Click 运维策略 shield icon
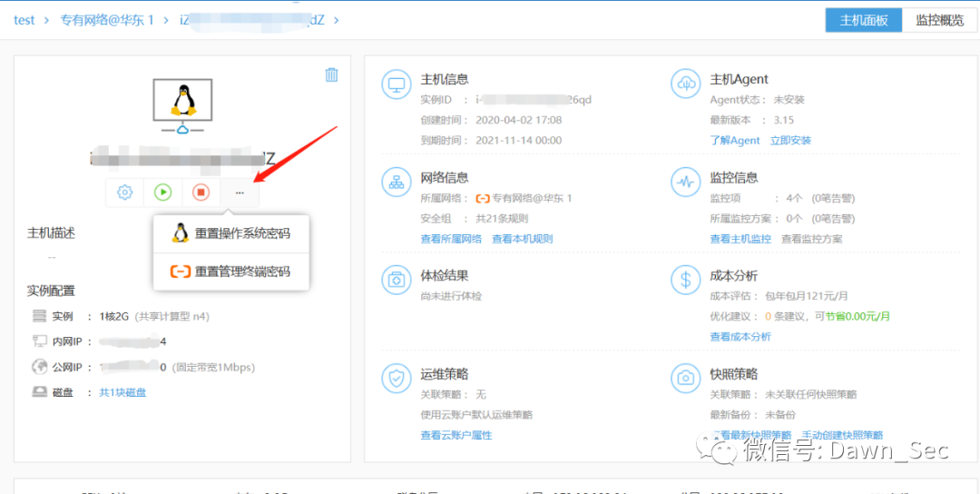The width and height of the screenshot is (980, 494). (x=397, y=379)
